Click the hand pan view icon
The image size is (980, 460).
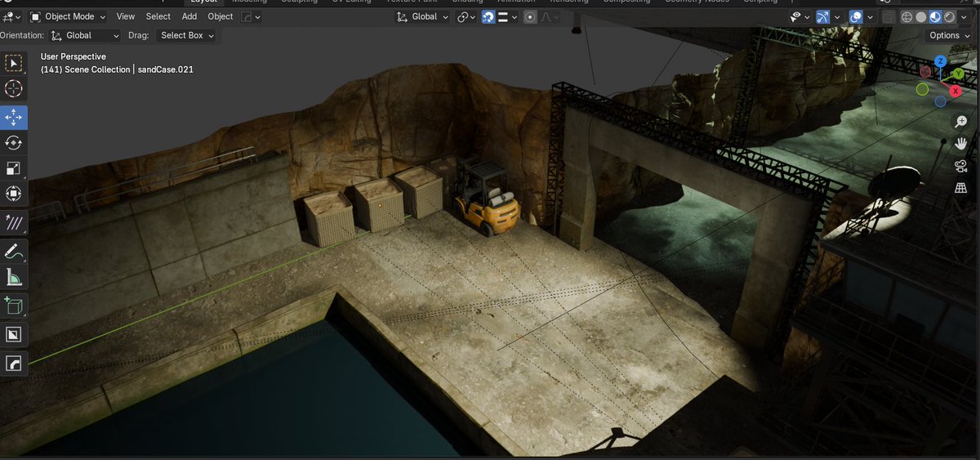click(960, 143)
